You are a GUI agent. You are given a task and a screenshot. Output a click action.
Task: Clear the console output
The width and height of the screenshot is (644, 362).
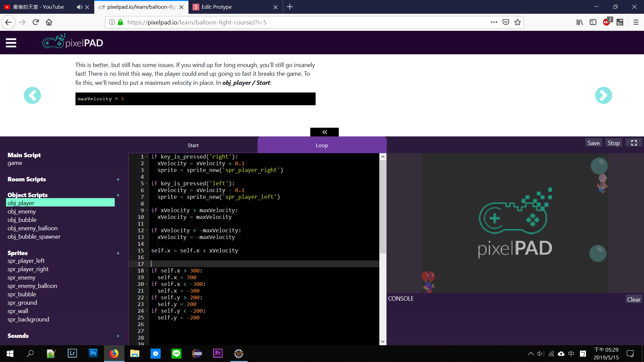coord(634,299)
